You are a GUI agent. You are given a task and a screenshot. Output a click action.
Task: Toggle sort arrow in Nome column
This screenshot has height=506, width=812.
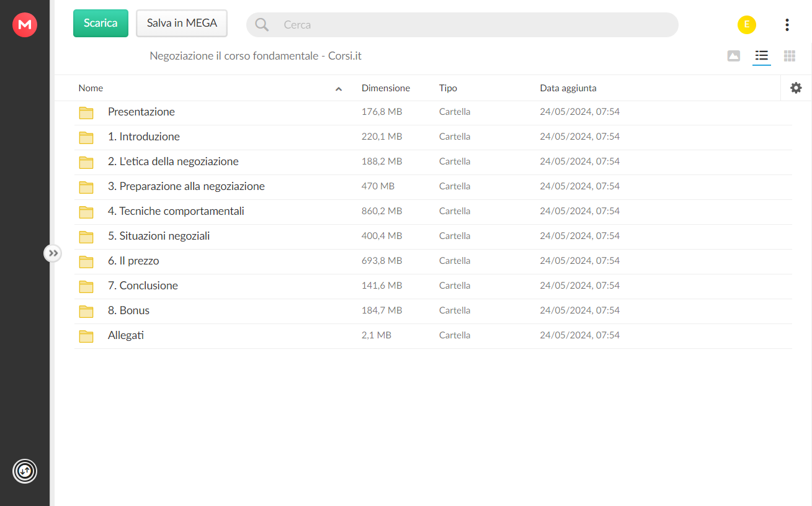pyautogui.click(x=339, y=89)
